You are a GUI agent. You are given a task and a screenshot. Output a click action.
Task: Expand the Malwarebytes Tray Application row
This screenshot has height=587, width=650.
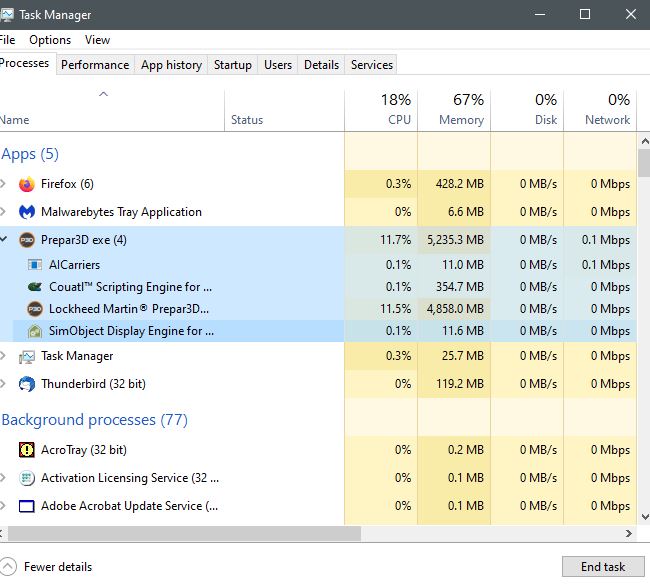3,212
